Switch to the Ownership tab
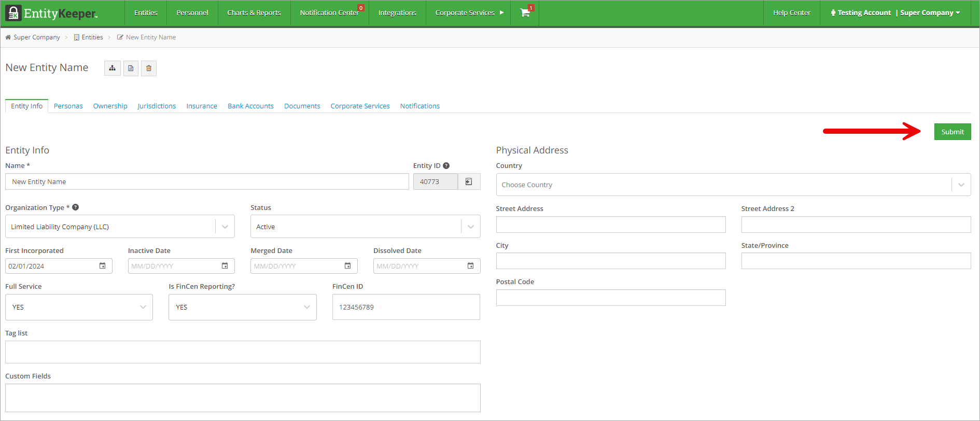 [110, 106]
